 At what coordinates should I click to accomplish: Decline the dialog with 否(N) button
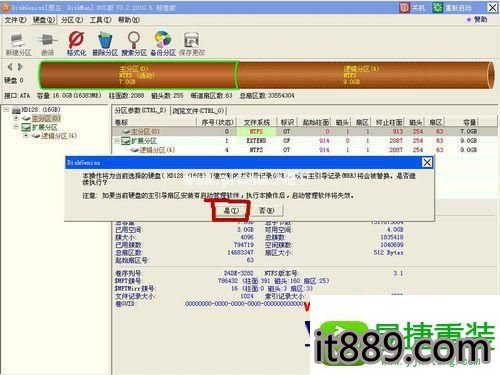pos(266,211)
